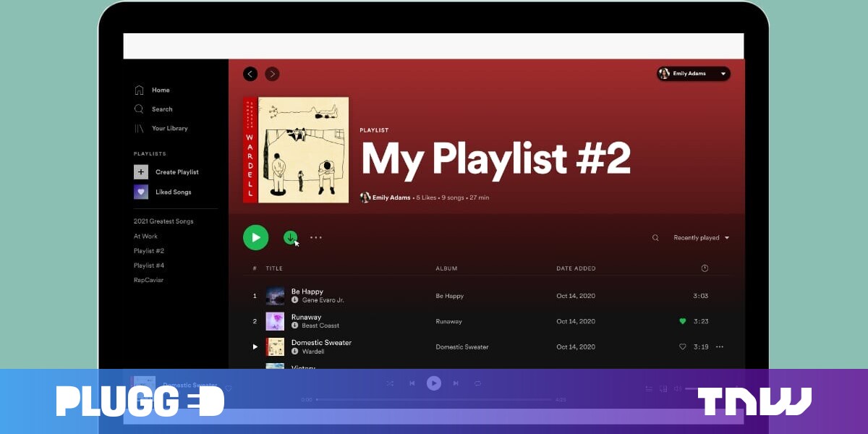Click Emily Adams avatar in top-right menu
The width and height of the screenshot is (868, 434).
(665, 74)
